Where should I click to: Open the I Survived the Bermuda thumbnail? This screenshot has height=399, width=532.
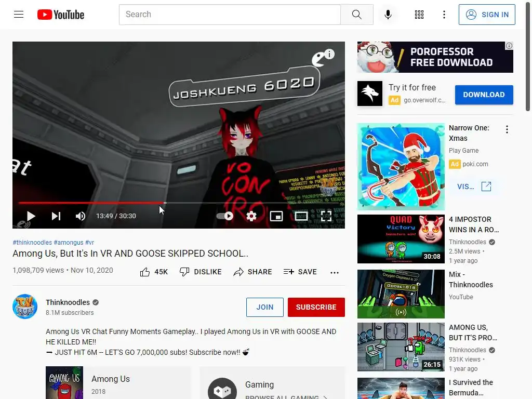(401, 389)
